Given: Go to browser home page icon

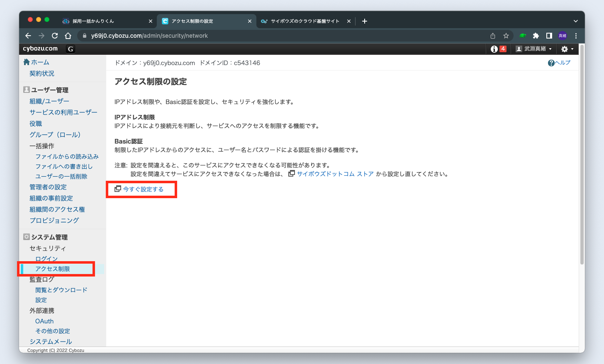Looking at the screenshot, I should (68, 36).
